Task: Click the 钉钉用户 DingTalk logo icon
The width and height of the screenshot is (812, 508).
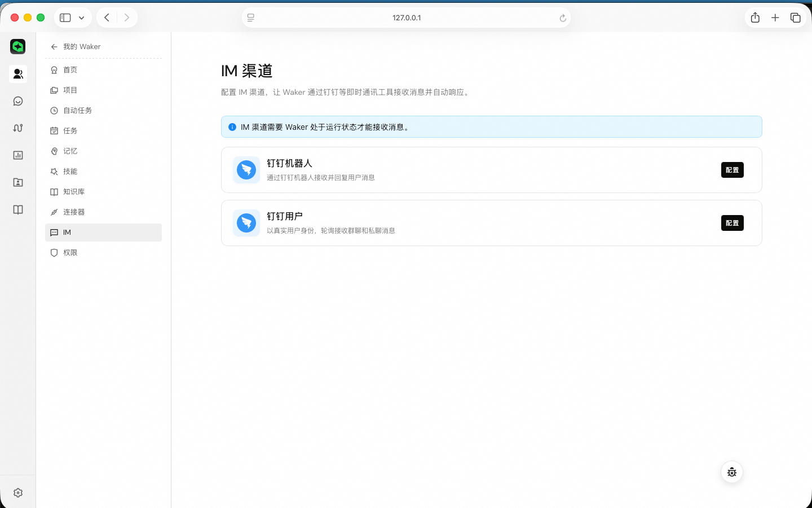Action: (246, 223)
